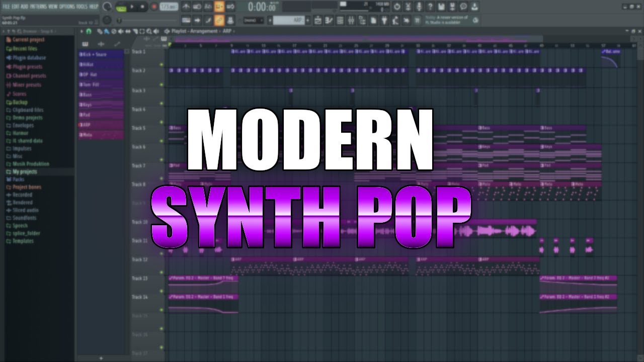
Task: Toggle the Browser window icon
Action: [362, 20]
